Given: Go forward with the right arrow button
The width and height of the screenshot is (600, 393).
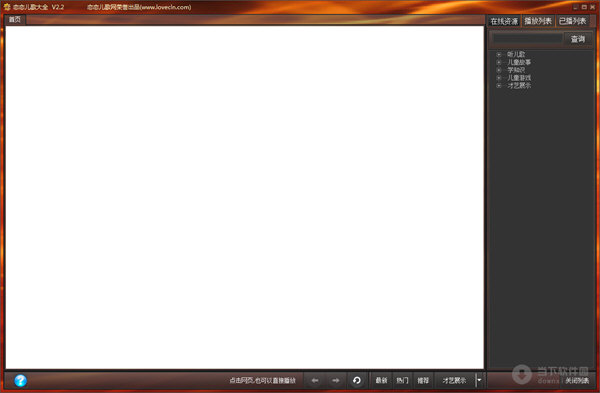Looking at the screenshot, I should (x=336, y=380).
